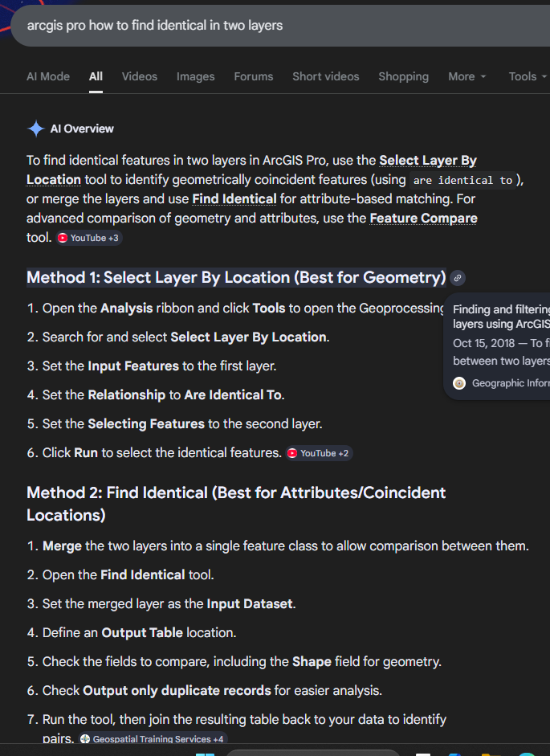Click the Select Layer By Location link

point(428,160)
